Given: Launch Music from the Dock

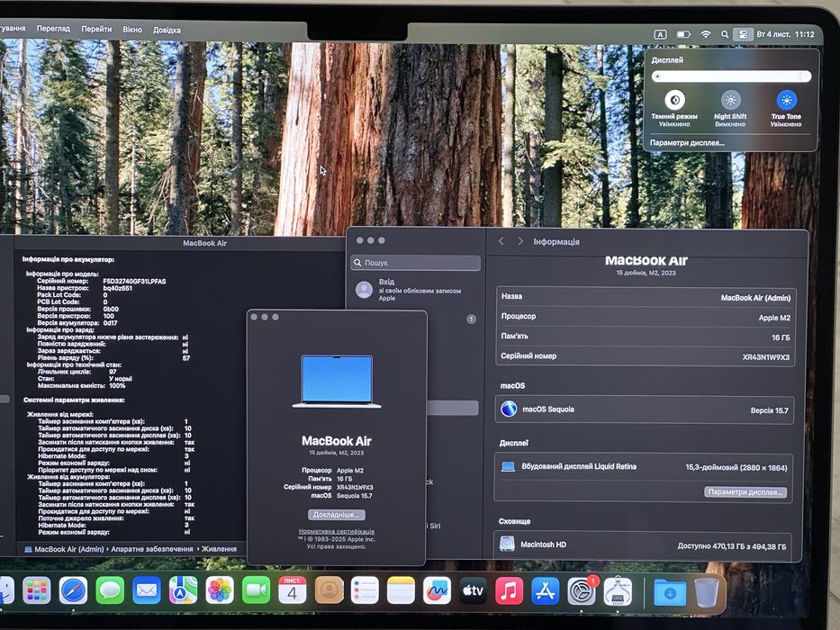Looking at the screenshot, I should tap(509, 591).
